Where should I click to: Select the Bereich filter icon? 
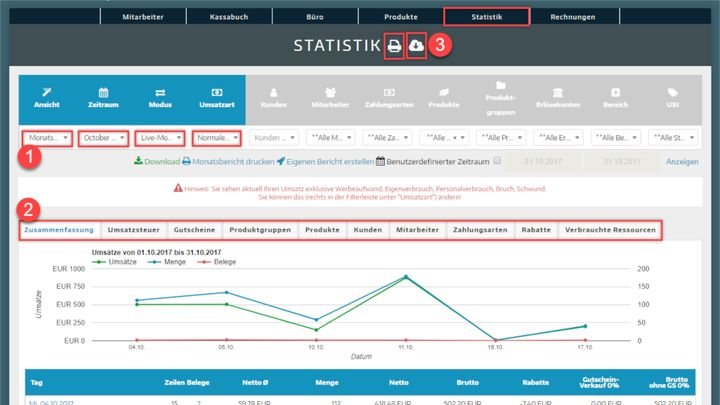click(x=615, y=92)
